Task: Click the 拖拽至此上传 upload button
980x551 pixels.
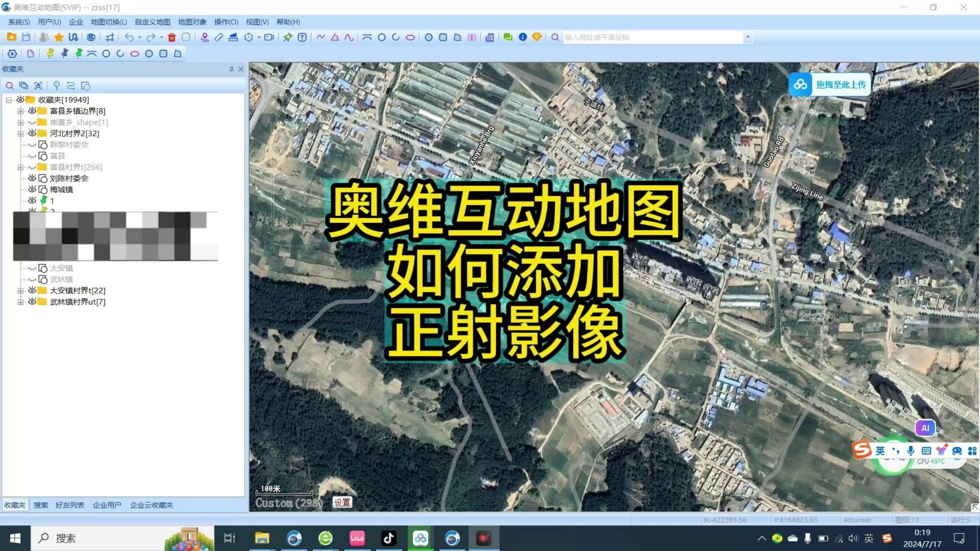Action: (x=830, y=85)
